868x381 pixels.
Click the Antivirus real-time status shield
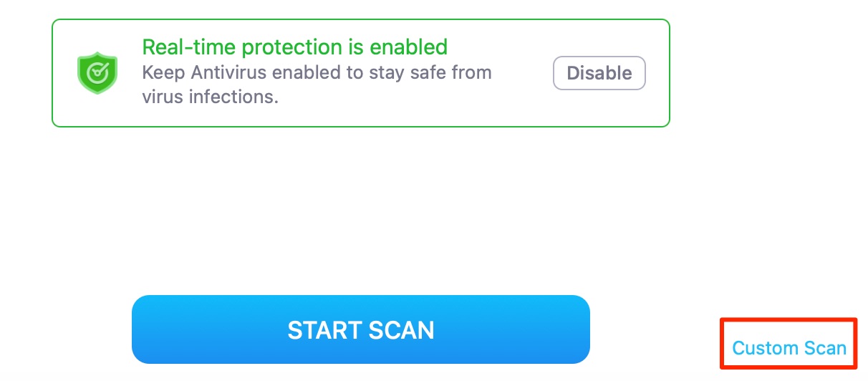(97, 73)
